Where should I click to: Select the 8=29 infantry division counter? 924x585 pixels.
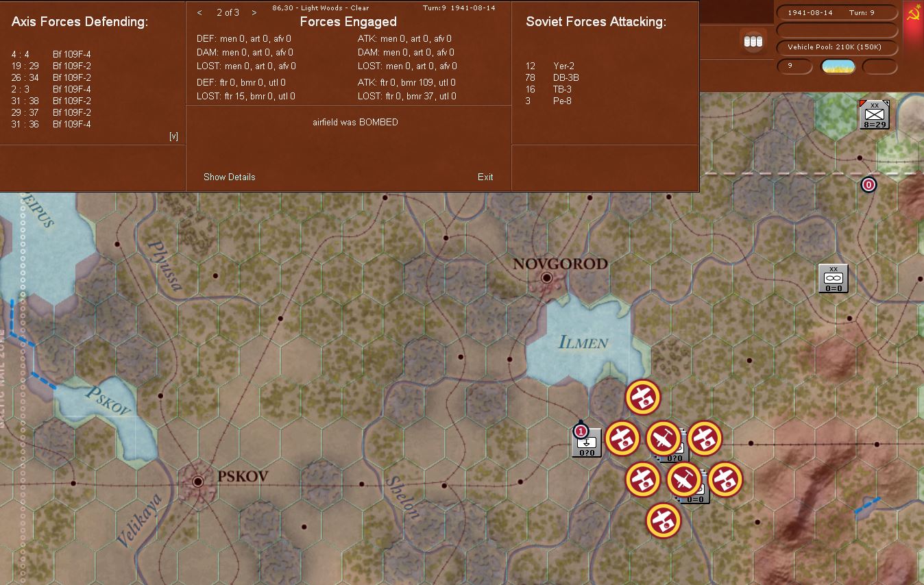[875, 114]
